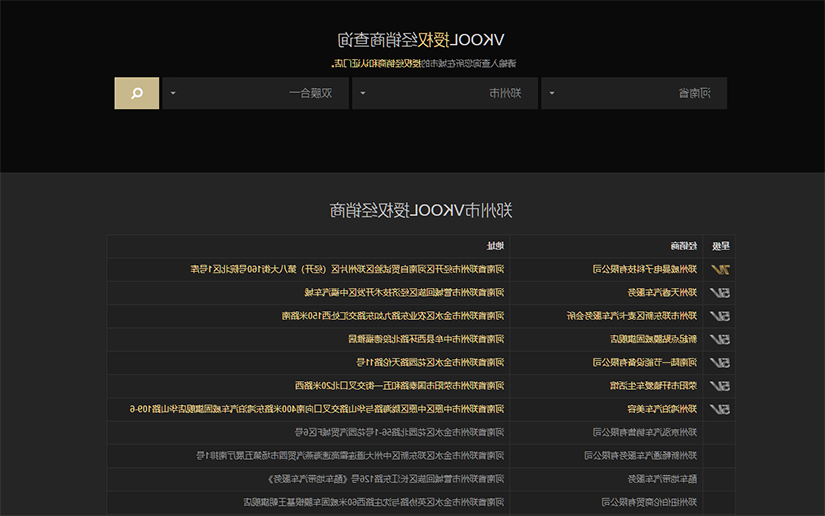Open the 郑州市 city dropdown

(445, 93)
